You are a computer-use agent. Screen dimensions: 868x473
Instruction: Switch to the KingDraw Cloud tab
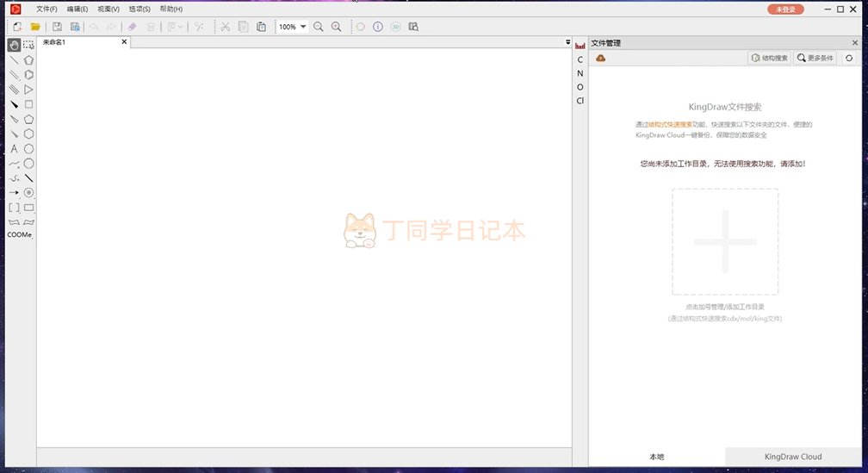(x=792, y=457)
